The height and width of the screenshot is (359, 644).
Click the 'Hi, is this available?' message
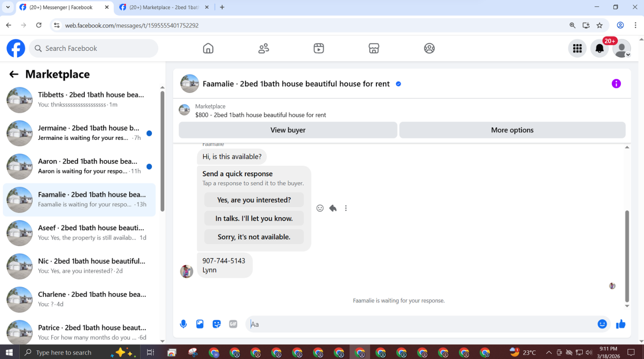232,157
